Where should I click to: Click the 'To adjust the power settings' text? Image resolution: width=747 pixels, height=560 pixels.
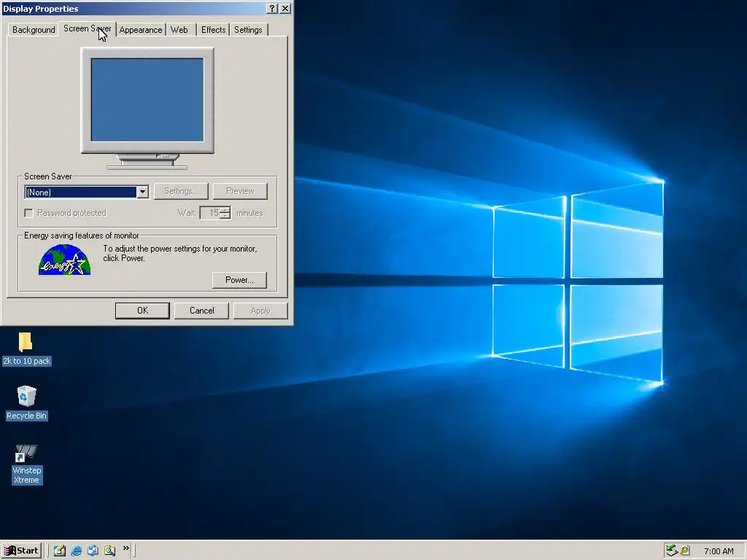pyautogui.click(x=179, y=253)
